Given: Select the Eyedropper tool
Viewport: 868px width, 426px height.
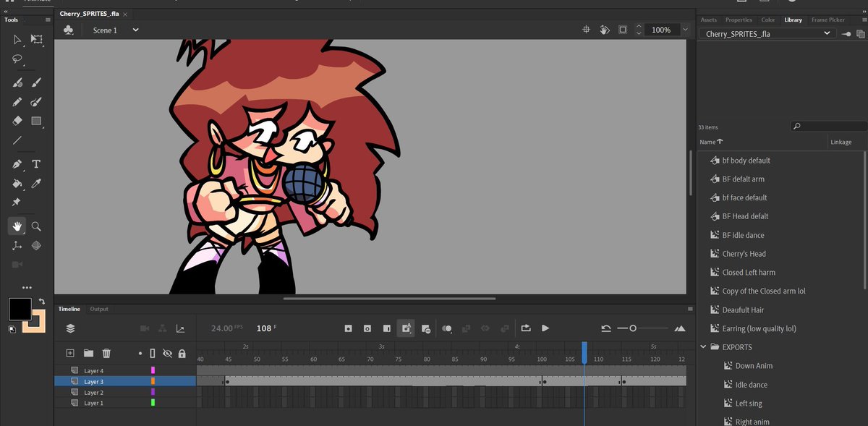Looking at the screenshot, I should (x=36, y=184).
